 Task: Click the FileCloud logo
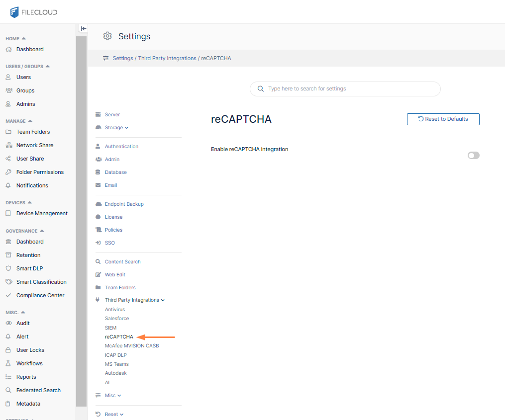(x=34, y=12)
